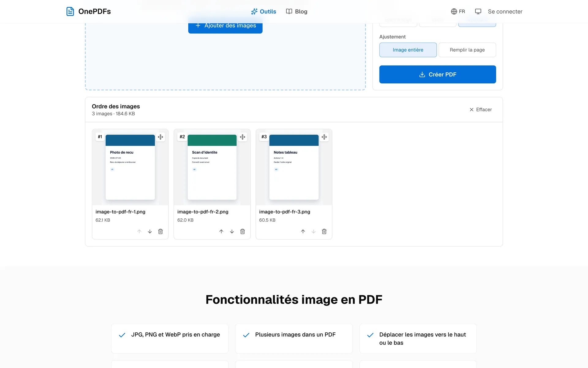Click the Ajustement label
Screen dimensions: 588x368
[392, 37]
